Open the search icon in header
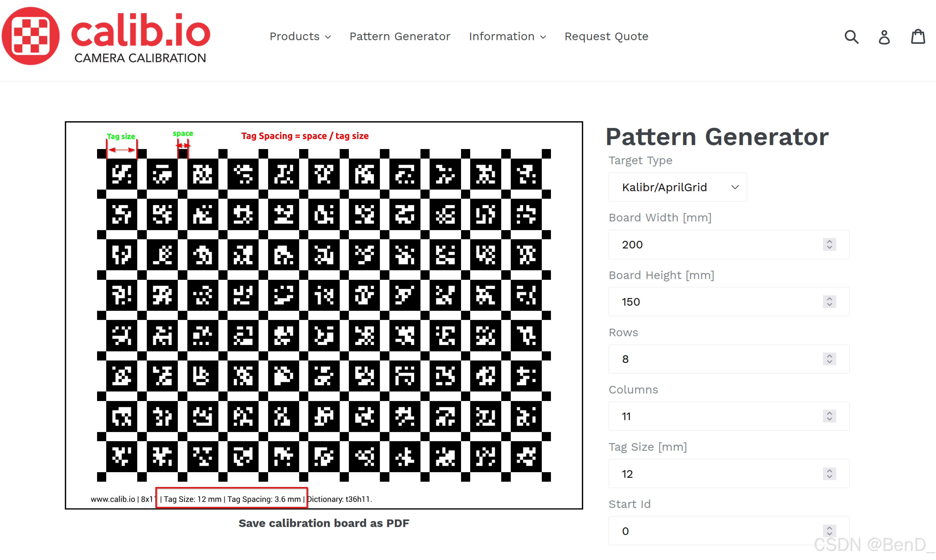 pyautogui.click(x=851, y=37)
